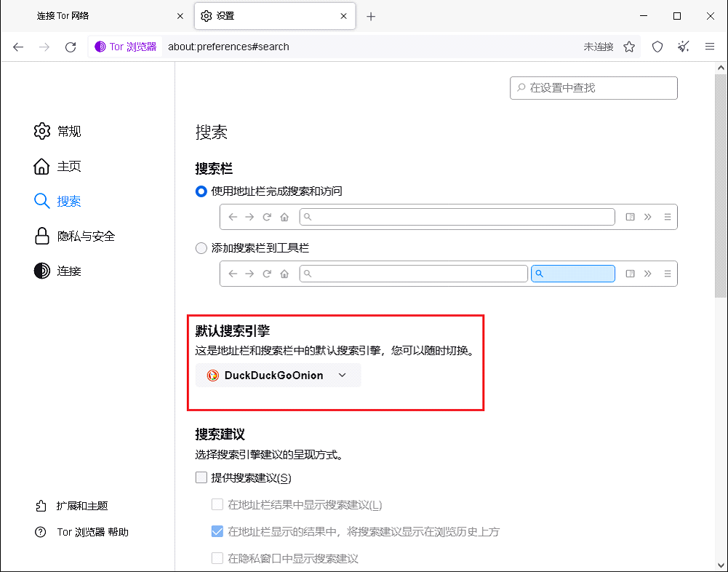Minimize the browser window

[644, 16]
